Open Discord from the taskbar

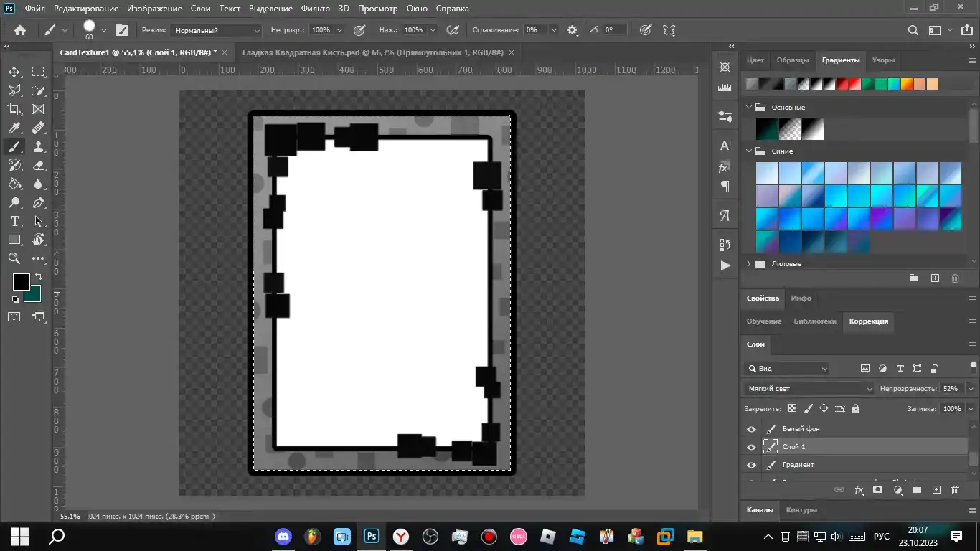pyautogui.click(x=283, y=536)
